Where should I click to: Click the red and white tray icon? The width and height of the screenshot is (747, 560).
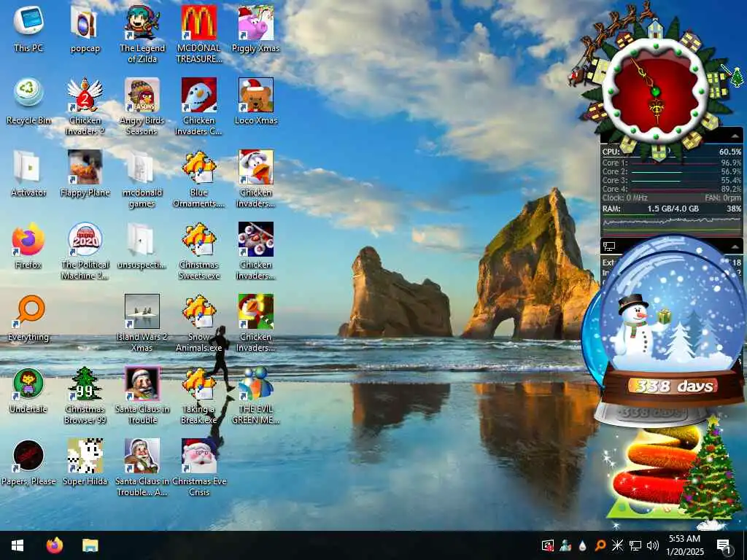(547, 545)
